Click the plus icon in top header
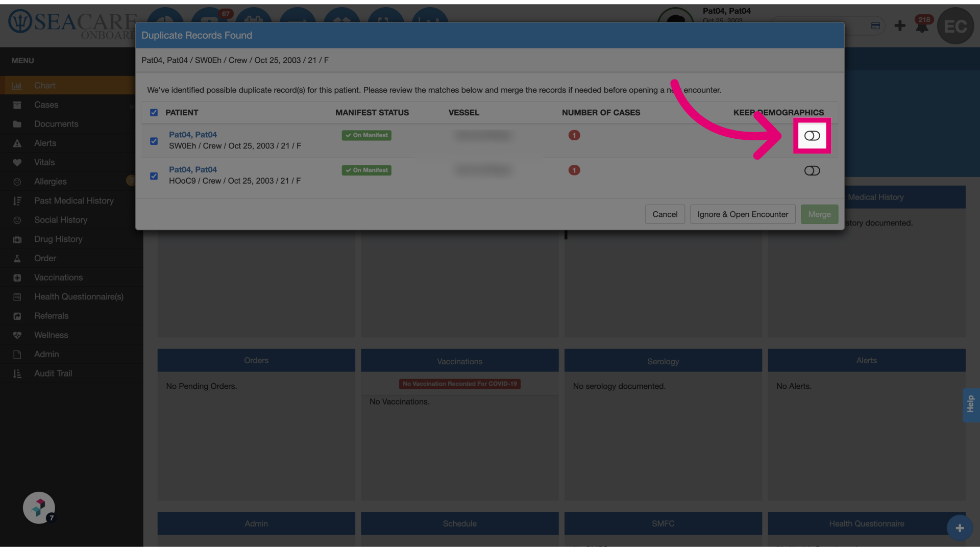Viewport: 980px width, 551px height. tap(900, 26)
